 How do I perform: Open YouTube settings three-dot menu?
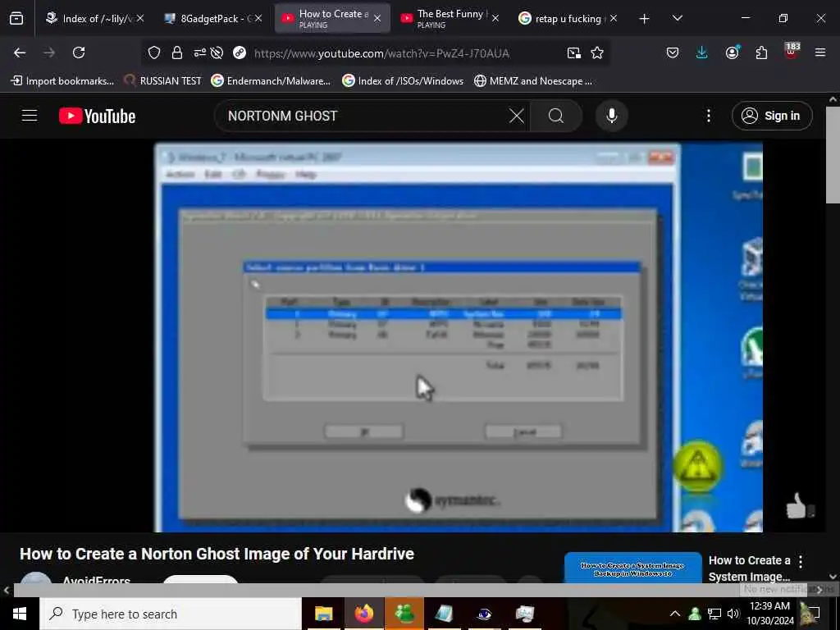708,116
